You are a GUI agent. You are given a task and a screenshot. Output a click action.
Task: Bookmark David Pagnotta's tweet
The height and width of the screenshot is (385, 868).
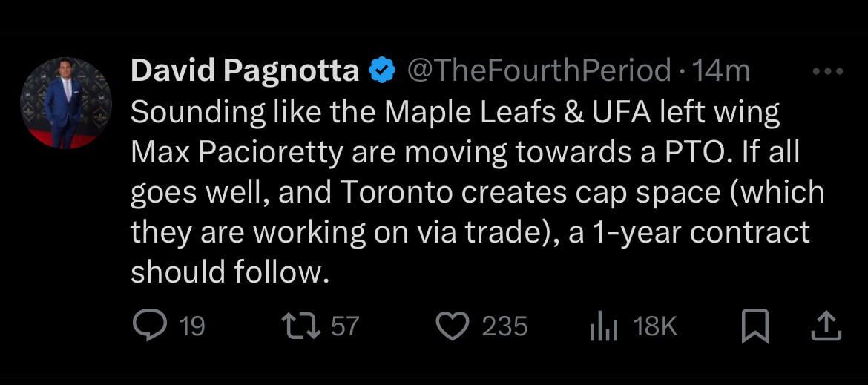click(755, 327)
